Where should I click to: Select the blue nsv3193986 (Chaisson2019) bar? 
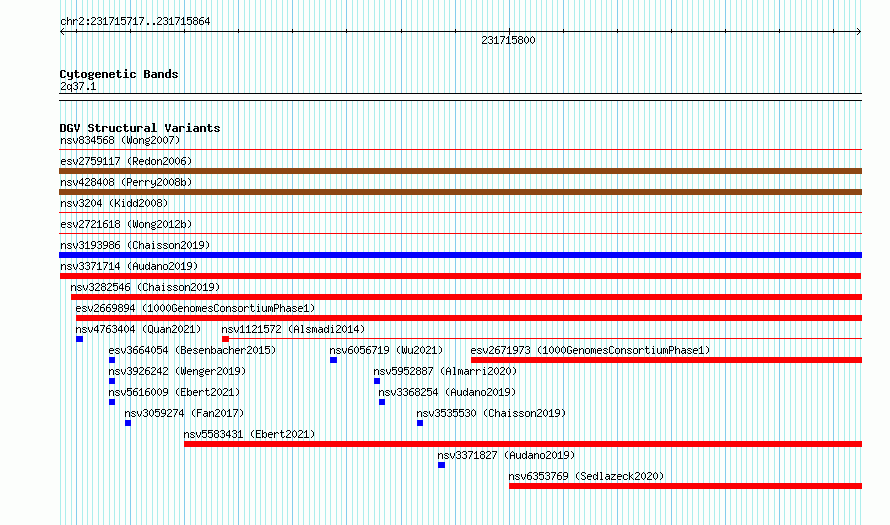460,255
